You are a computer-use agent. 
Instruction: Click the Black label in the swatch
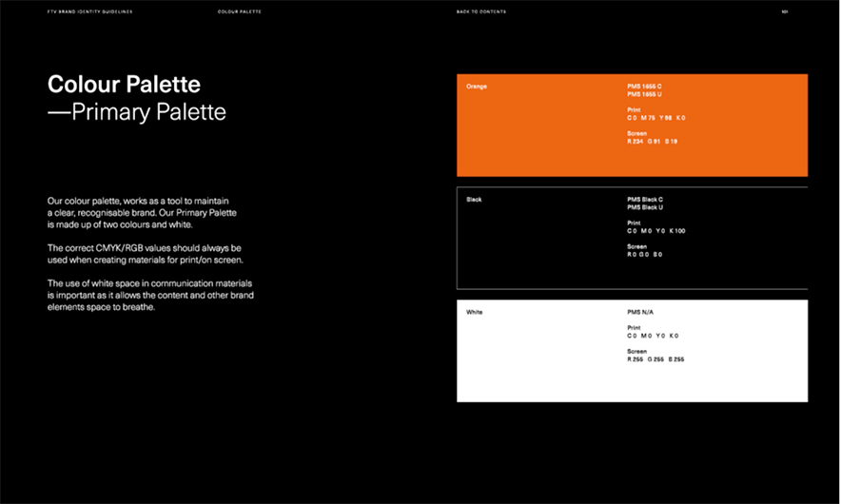click(474, 200)
